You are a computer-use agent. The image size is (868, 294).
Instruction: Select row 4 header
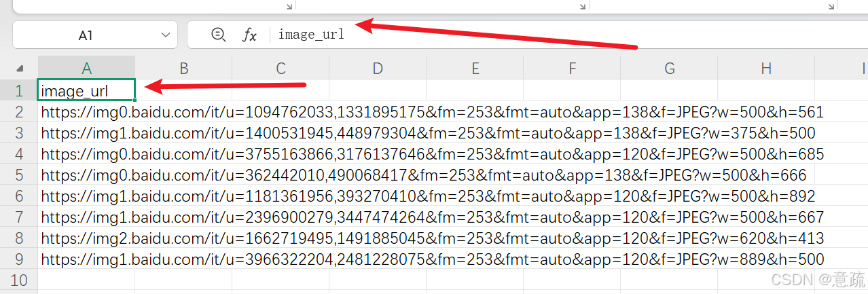(x=19, y=153)
